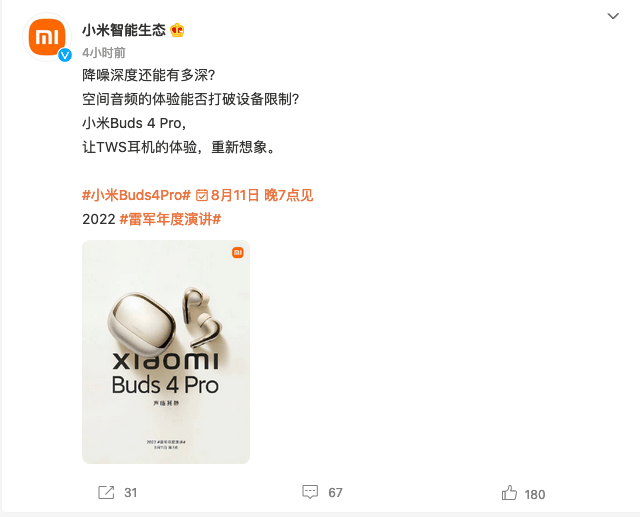
Task: Click the 4小时前 timestamp
Action: pyautogui.click(x=104, y=53)
